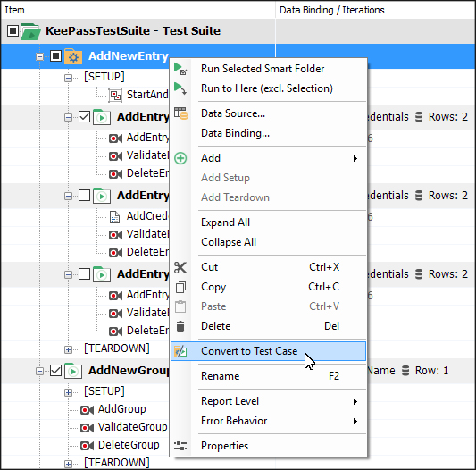476x470 pixels.
Task: Open the Report Level submenu arrow
Action: point(355,401)
